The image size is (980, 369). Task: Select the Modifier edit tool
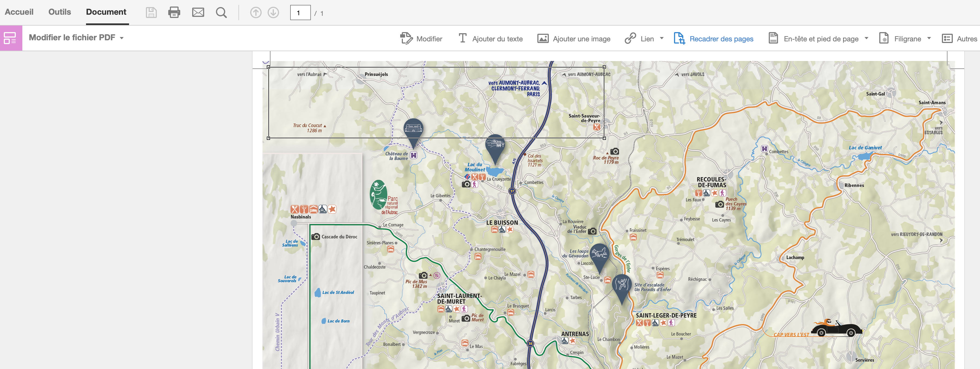click(x=421, y=38)
